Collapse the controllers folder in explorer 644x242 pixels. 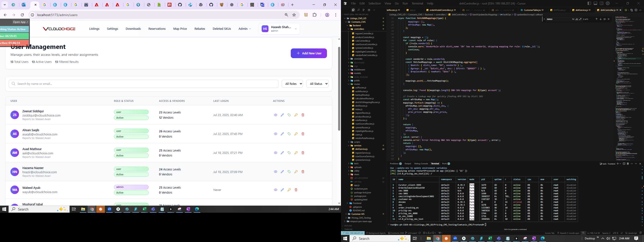click(359, 29)
